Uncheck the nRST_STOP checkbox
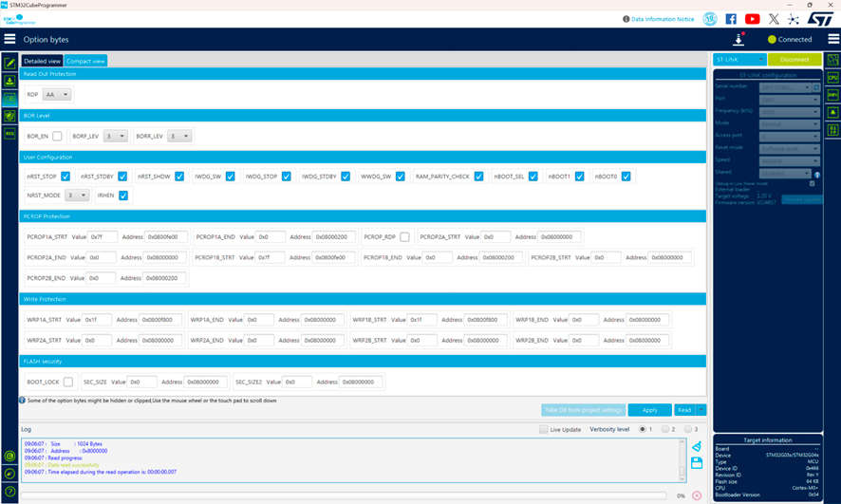Image resolution: width=841 pixels, height=504 pixels. [x=65, y=177]
